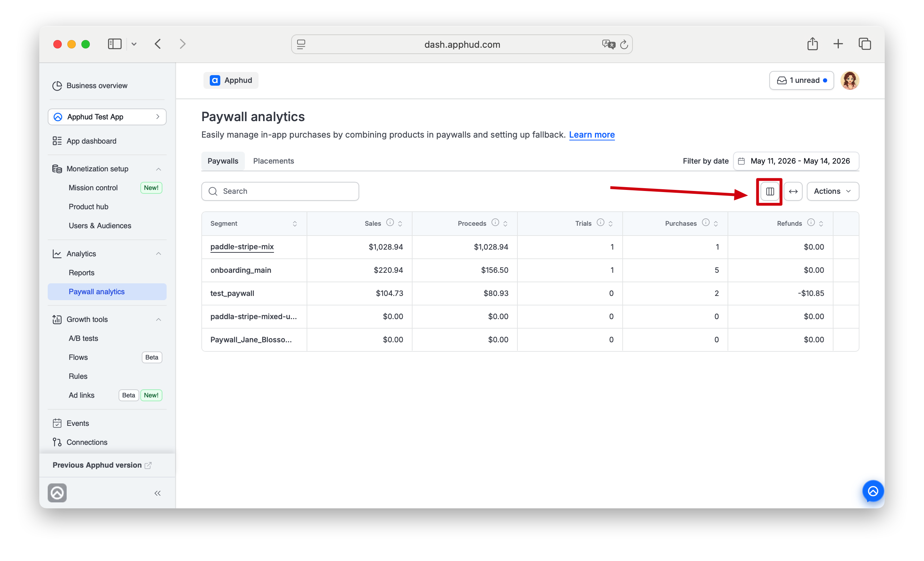Sort by Purchases column arrows
This screenshot has height=561, width=924.
pyautogui.click(x=716, y=224)
